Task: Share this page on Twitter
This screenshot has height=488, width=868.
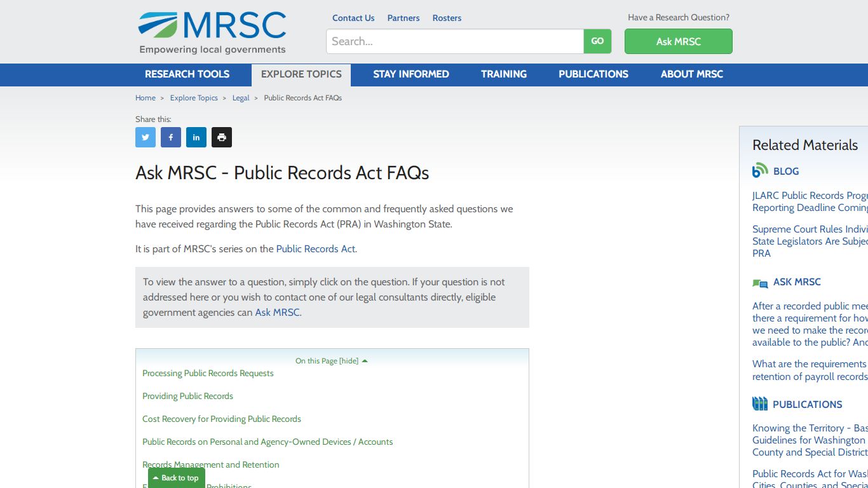Action: [146, 137]
